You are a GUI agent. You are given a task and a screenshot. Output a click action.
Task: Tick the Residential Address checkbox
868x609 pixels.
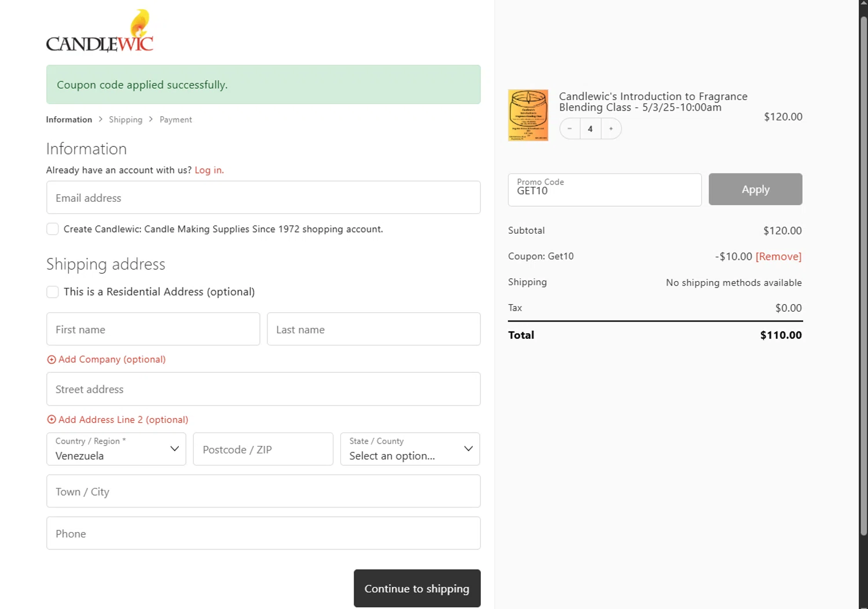click(x=53, y=292)
